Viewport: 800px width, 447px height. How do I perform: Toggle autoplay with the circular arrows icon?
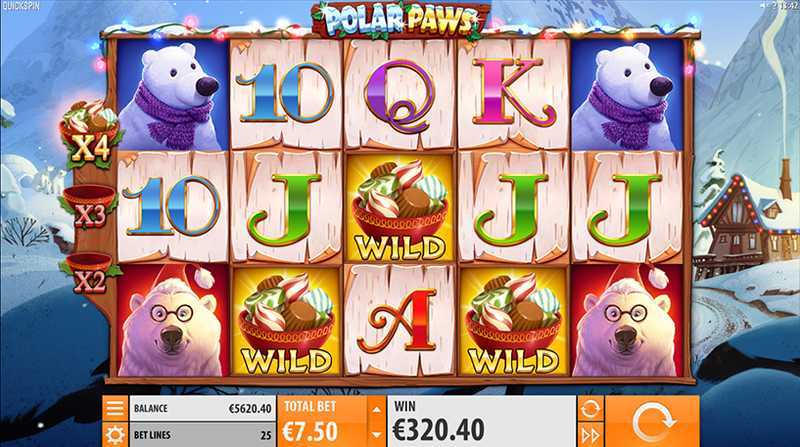(590, 409)
